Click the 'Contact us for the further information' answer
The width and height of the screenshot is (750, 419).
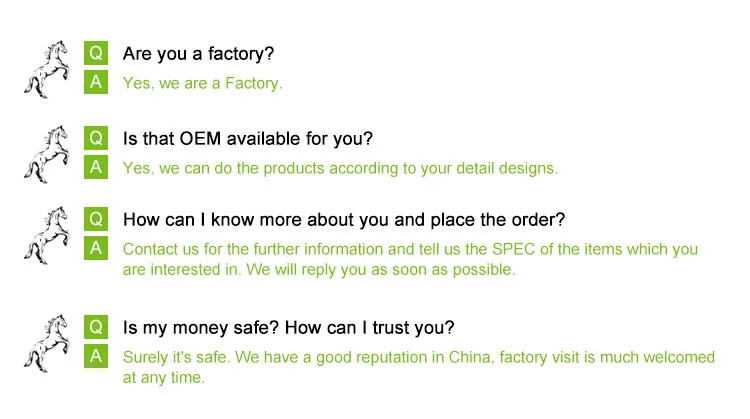[410, 259]
